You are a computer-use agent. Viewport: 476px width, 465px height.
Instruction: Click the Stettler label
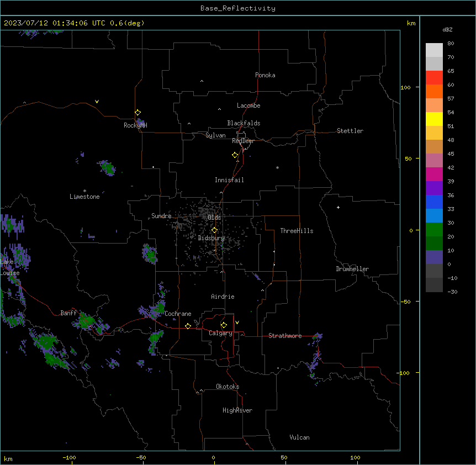350,131
